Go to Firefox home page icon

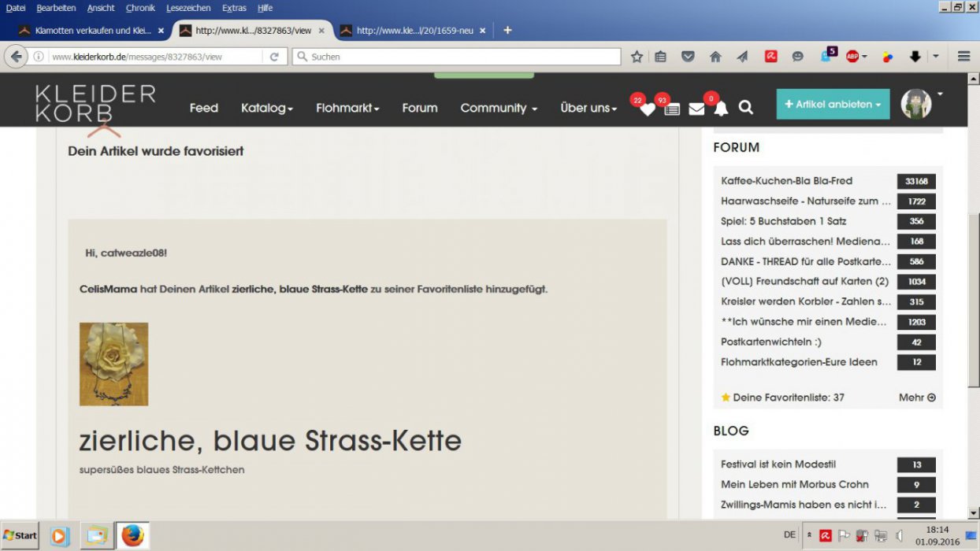tap(715, 57)
